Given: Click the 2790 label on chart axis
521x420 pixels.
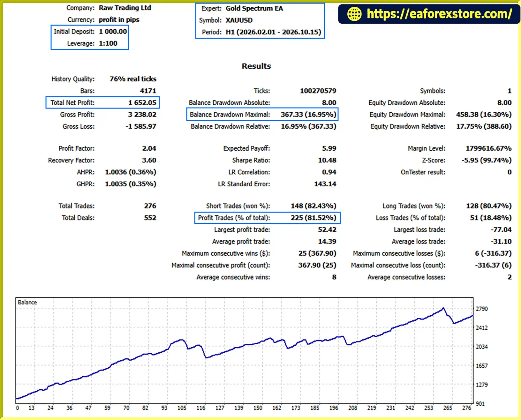Looking at the screenshot, I should pos(482,309).
